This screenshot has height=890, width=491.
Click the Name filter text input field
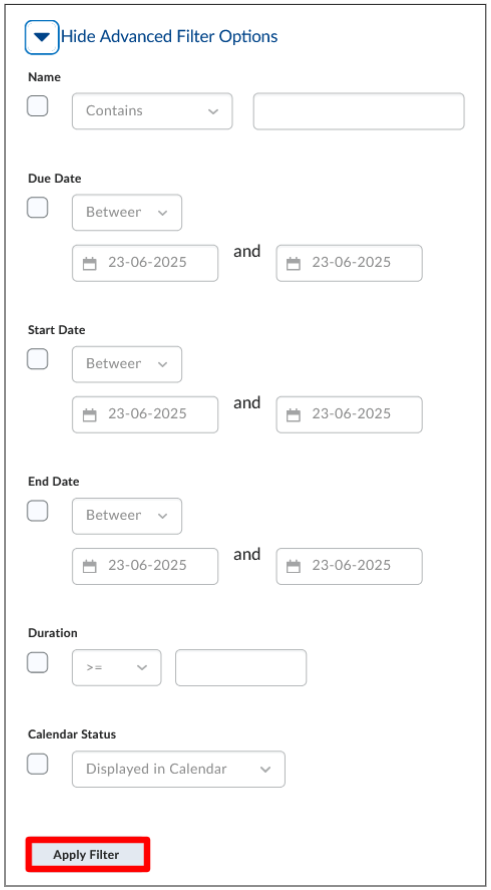point(359,111)
